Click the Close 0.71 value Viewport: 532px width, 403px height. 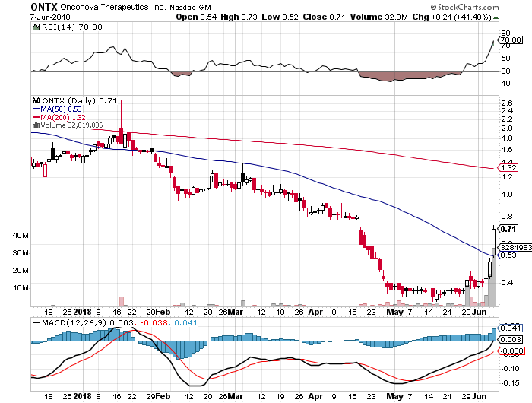(324, 17)
